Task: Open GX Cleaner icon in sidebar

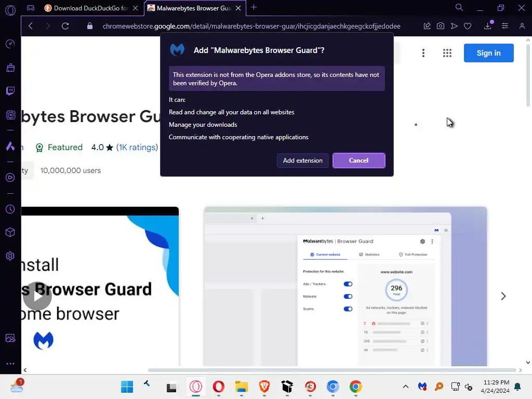Action: (10, 68)
